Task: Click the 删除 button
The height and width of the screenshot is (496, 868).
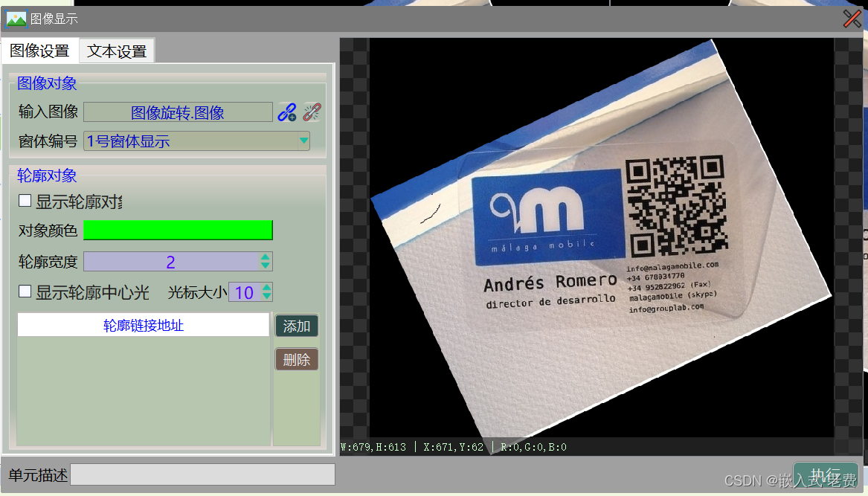Action: [297, 360]
